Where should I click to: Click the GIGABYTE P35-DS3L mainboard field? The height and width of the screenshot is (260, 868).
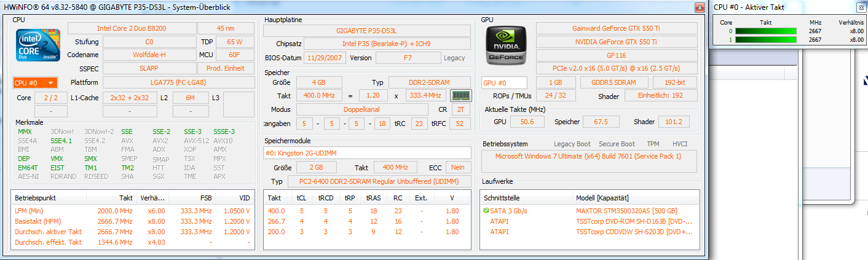click(366, 31)
